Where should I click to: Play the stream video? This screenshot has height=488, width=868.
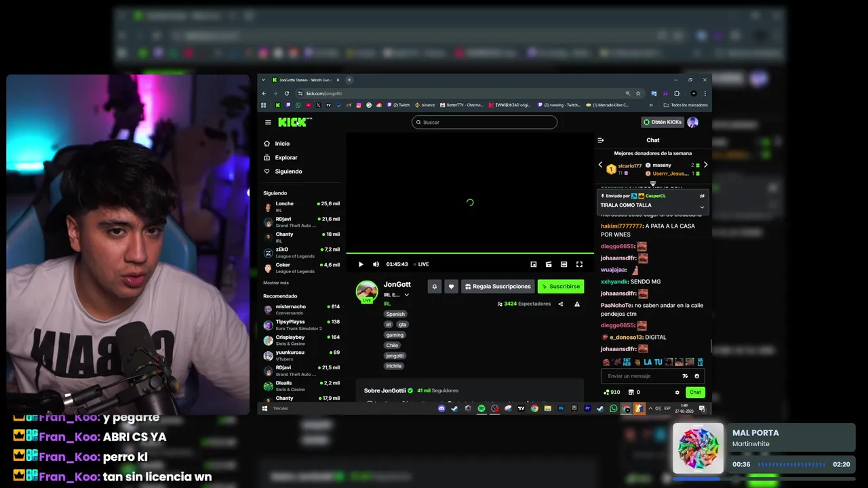(361, 264)
